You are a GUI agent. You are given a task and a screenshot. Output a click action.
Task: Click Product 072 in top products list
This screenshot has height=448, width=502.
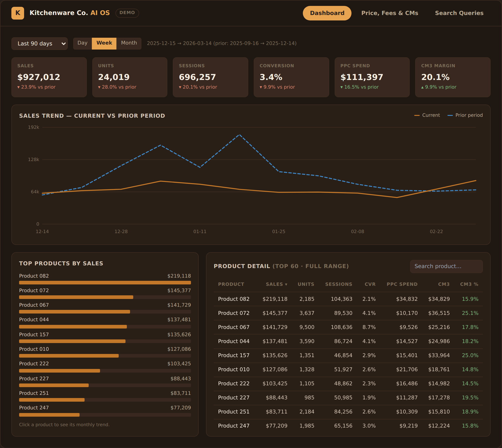point(105,293)
